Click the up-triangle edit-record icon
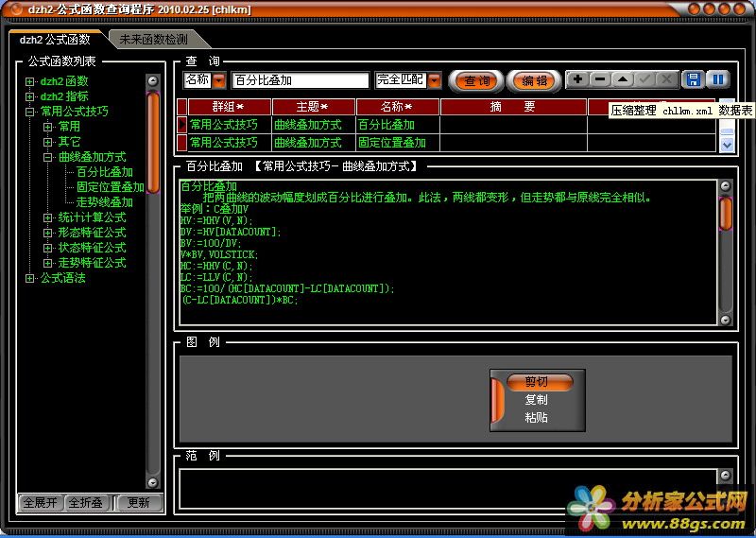The width and height of the screenshot is (756, 538). (x=623, y=79)
